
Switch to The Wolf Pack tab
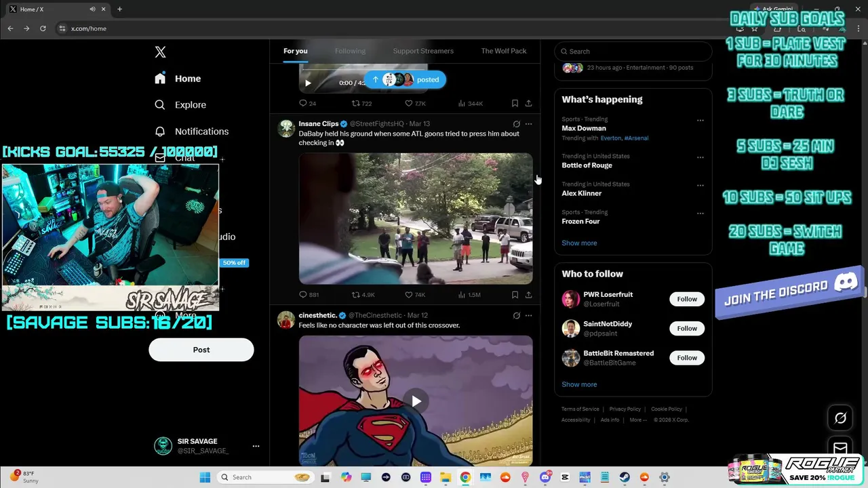pyautogui.click(x=504, y=51)
